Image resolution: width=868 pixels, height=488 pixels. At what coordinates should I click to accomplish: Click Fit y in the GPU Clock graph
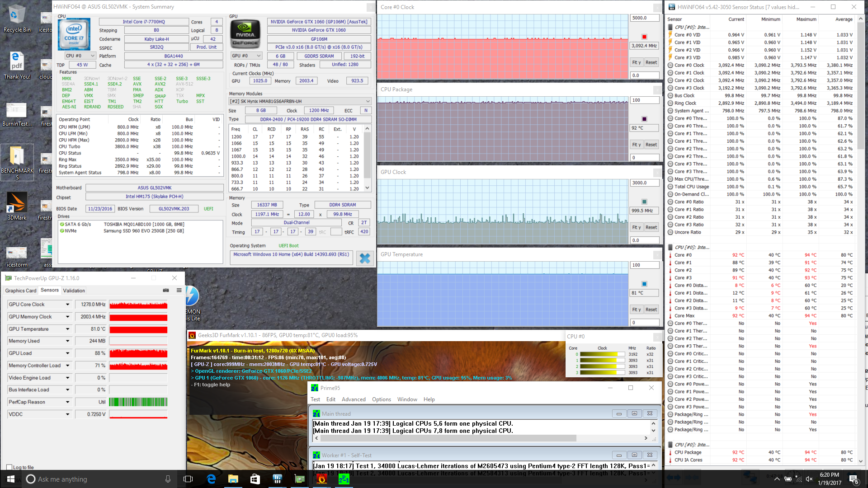point(637,227)
